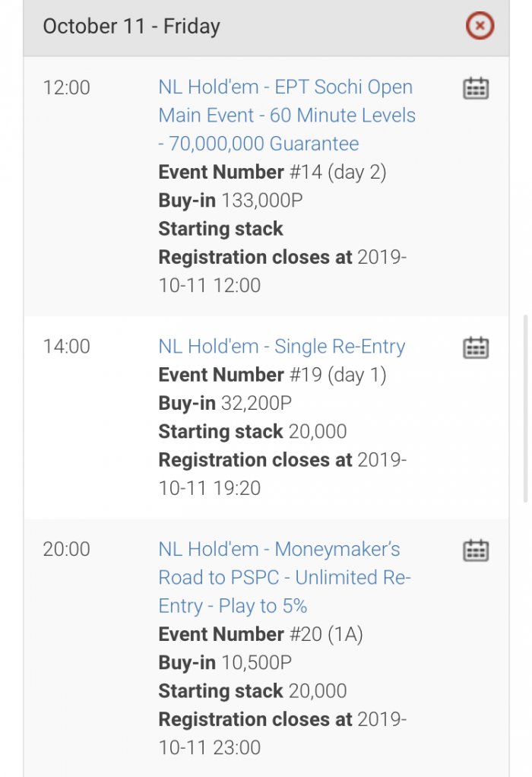Image resolution: width=532 pixels, height=777 pixels.
Task: Select the 12:00 start time label
Action: coord(67,87)
